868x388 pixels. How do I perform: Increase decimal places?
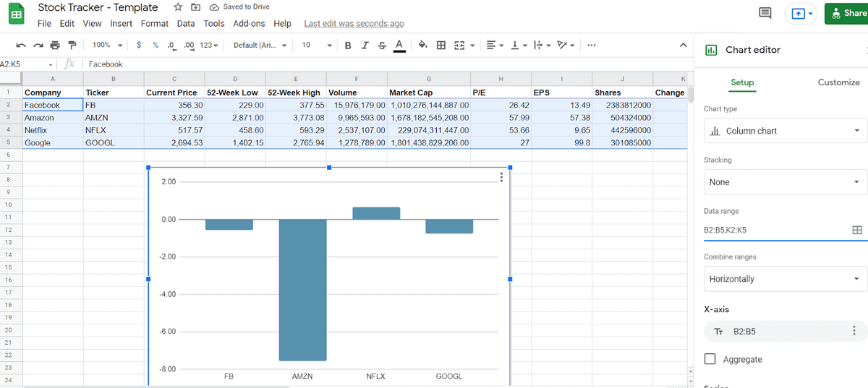point(190,45)
